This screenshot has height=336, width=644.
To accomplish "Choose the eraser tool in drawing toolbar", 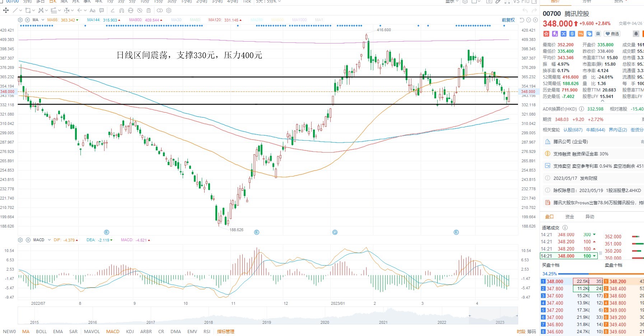I will click(x=113, y=10).
